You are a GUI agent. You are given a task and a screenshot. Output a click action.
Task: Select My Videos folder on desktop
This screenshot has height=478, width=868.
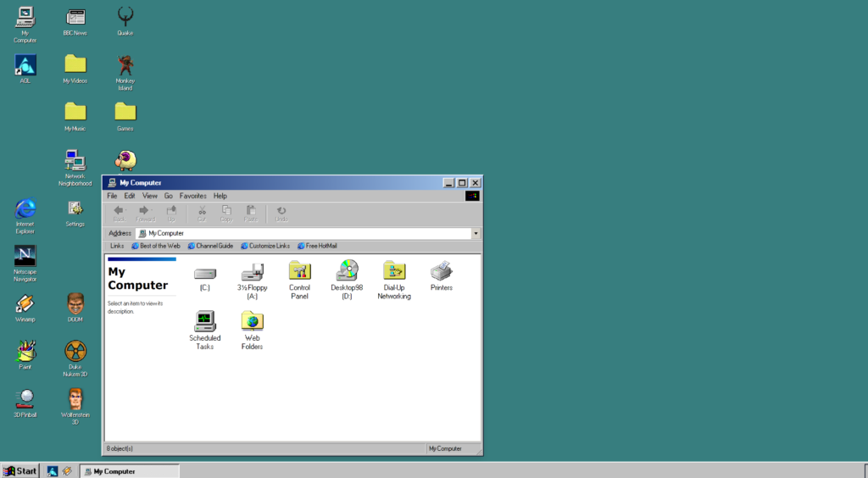[x=75, y=69]
